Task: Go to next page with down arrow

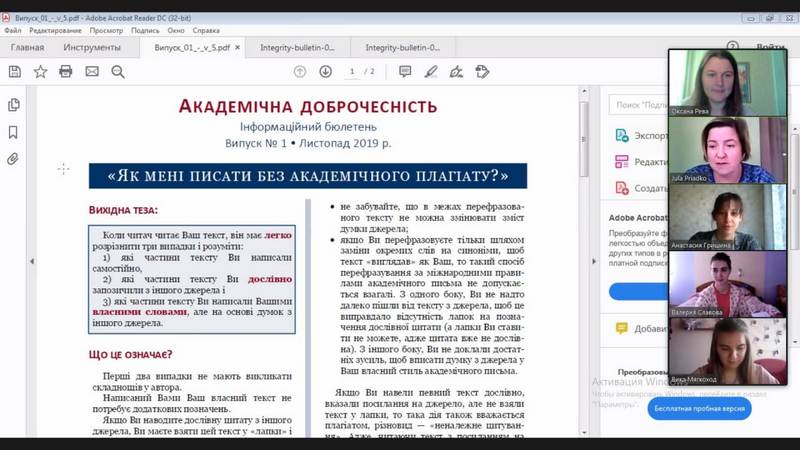Action: 326,71
